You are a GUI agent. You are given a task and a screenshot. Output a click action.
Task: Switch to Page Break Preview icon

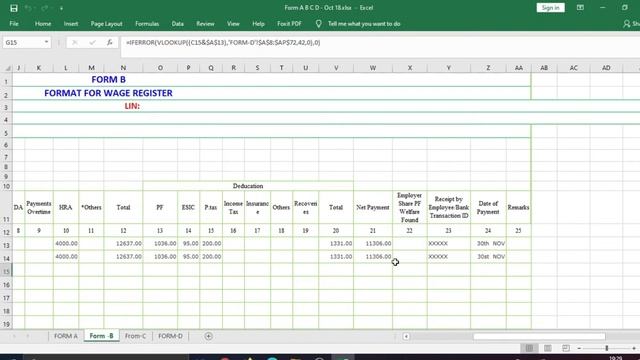tap(566, 348)
